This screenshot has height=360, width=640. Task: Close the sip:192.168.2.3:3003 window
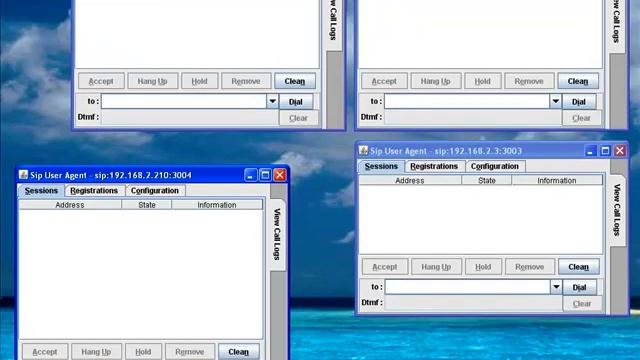[620, 151]
